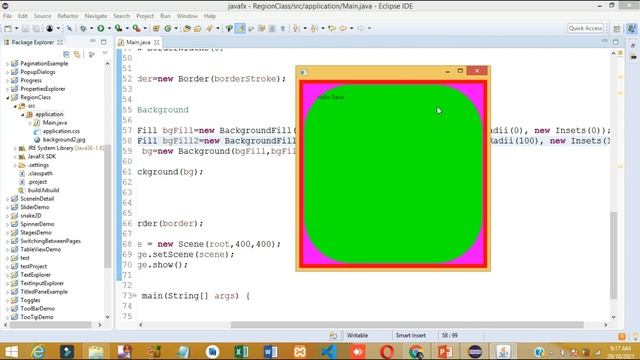Open the File menu
The height and width of the screenshot is (360, 640).
[7, 16]
